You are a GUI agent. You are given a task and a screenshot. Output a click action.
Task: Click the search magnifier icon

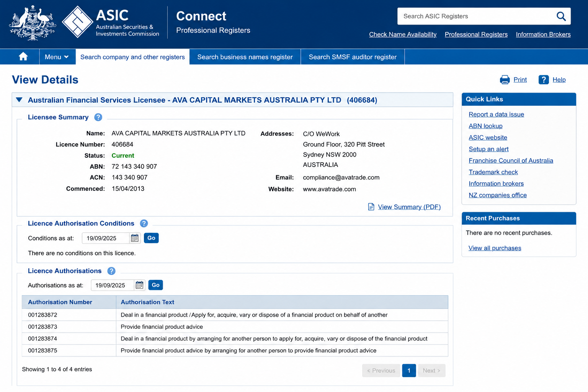(x=561, y=16)
